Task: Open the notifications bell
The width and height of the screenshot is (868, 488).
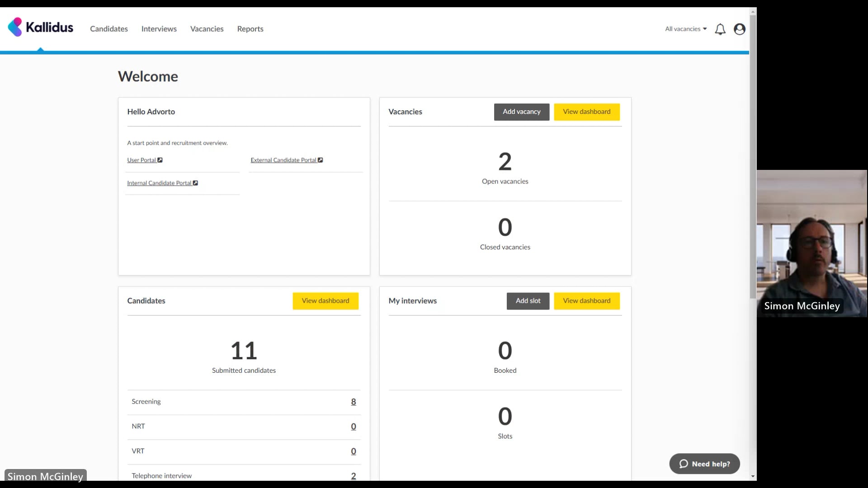Action: [720, 29]
